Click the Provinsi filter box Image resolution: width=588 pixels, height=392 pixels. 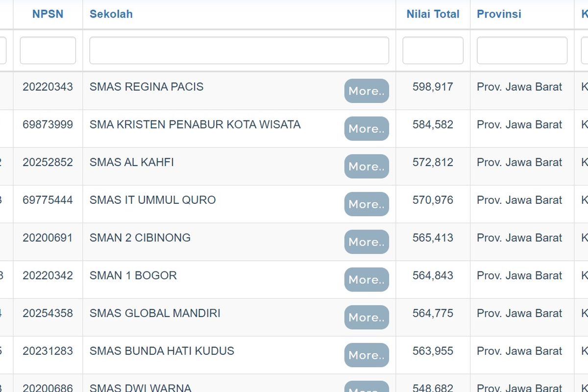(522, 50)
